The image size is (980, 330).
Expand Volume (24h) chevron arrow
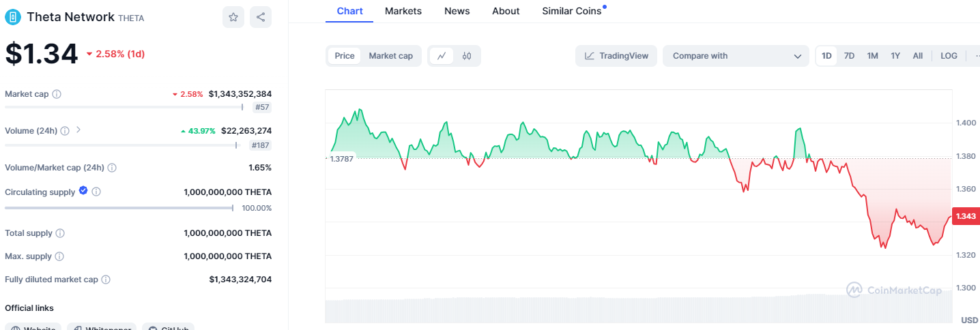(x=78, y=130)
